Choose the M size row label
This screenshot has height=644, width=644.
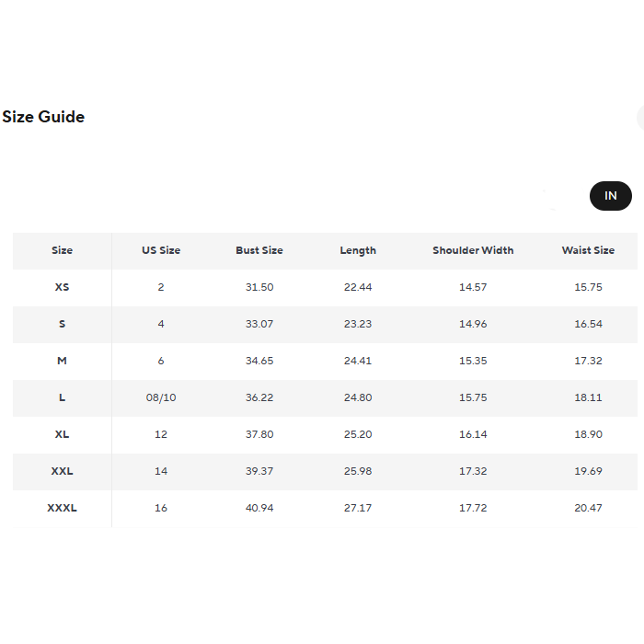coord(62,361)
